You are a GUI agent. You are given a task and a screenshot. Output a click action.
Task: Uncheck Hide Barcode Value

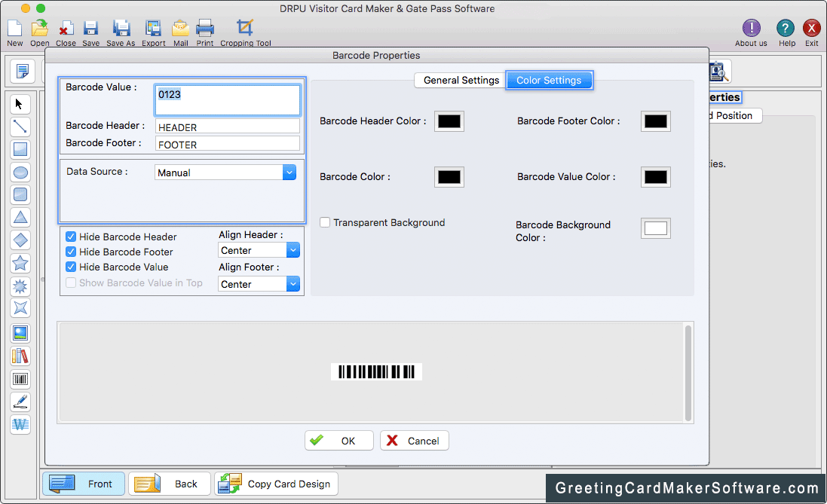click(71, 267)
